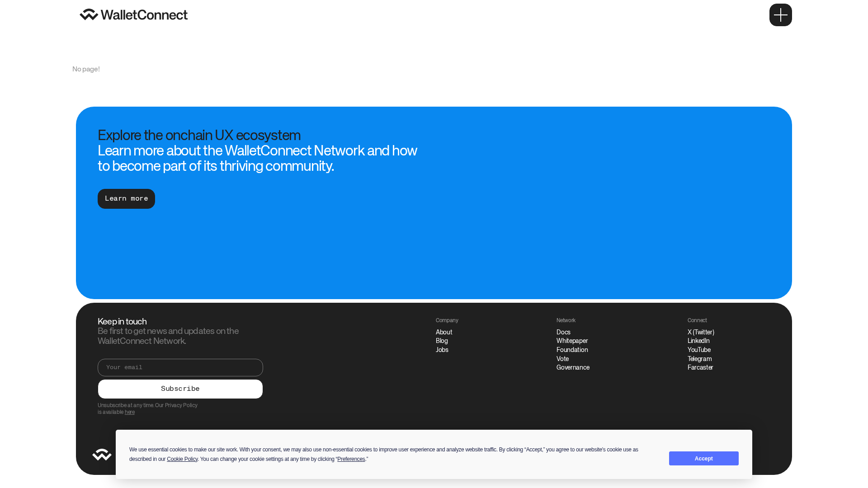Image resolution: width=868 pixels, height=488 pixels.
Task: Open the Foundation link
Action: tap(572, 350)
